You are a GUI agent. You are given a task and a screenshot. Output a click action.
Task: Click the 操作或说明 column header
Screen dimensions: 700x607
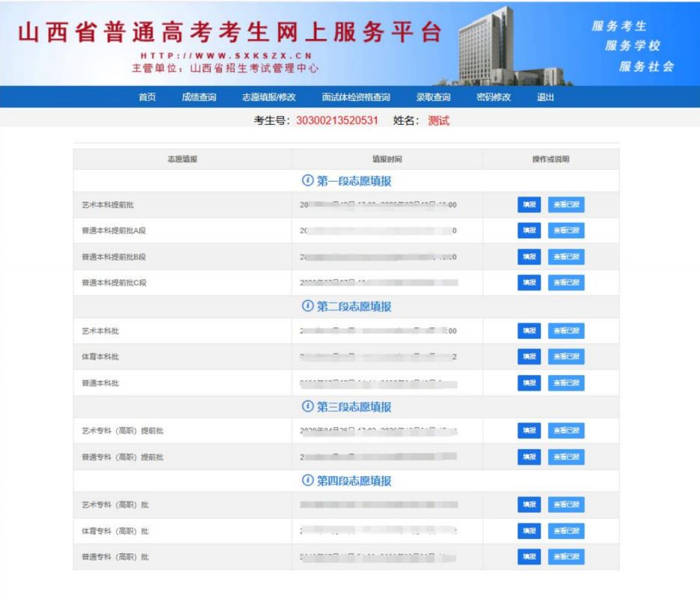pos(550,159)
